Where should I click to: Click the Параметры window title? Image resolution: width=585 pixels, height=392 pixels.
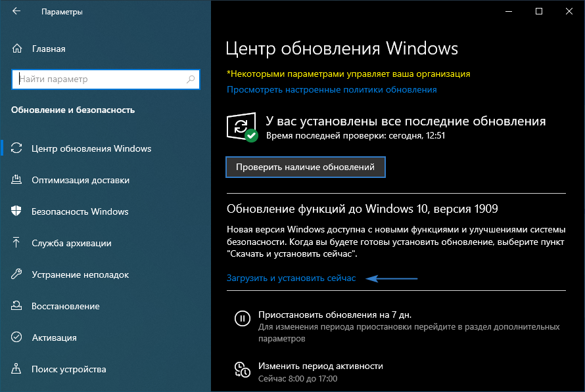(x=62, y=12)
